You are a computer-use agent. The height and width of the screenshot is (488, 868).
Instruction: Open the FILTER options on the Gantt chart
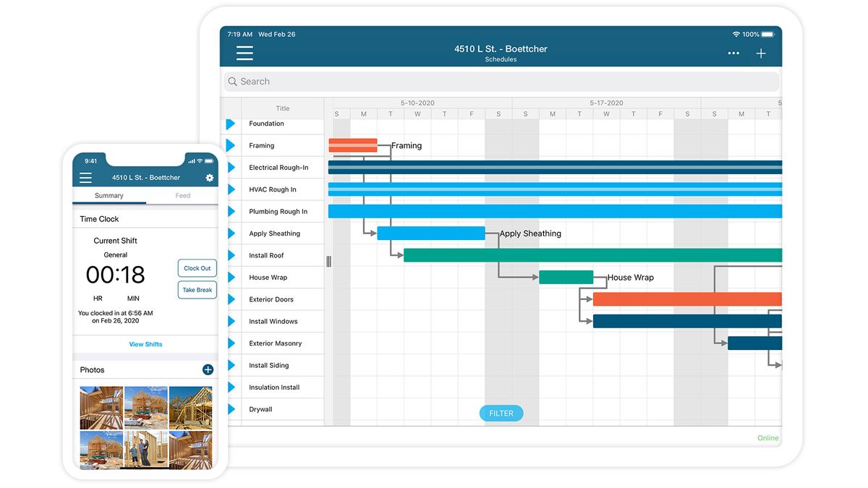tap(501, 413)
